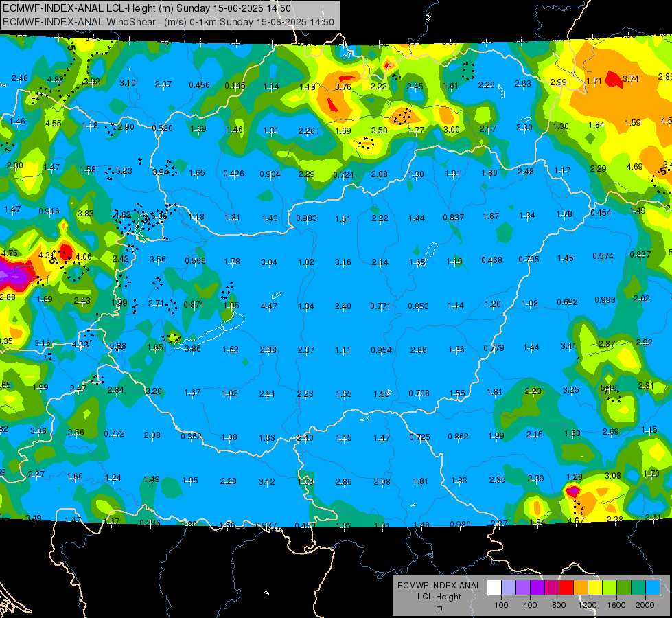Click the wind shear value 0.705
672x618 pixels.
(529, 260)
